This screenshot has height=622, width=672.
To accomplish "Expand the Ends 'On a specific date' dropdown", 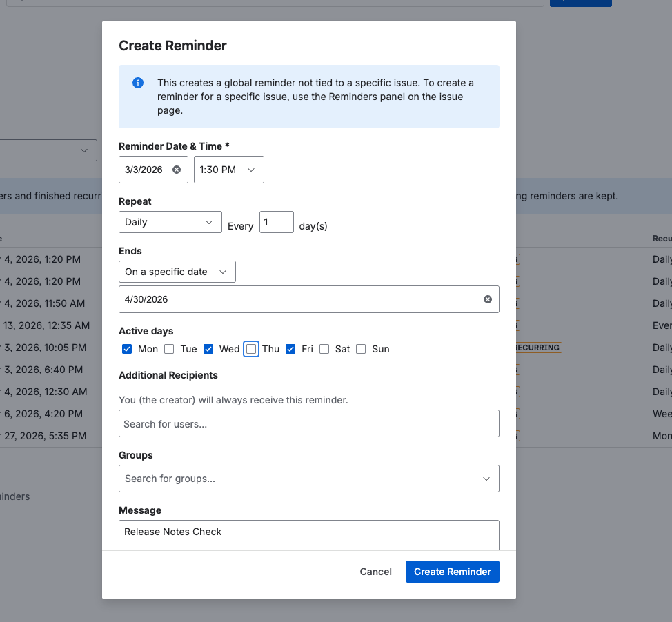I will click(x=177, y=272).
